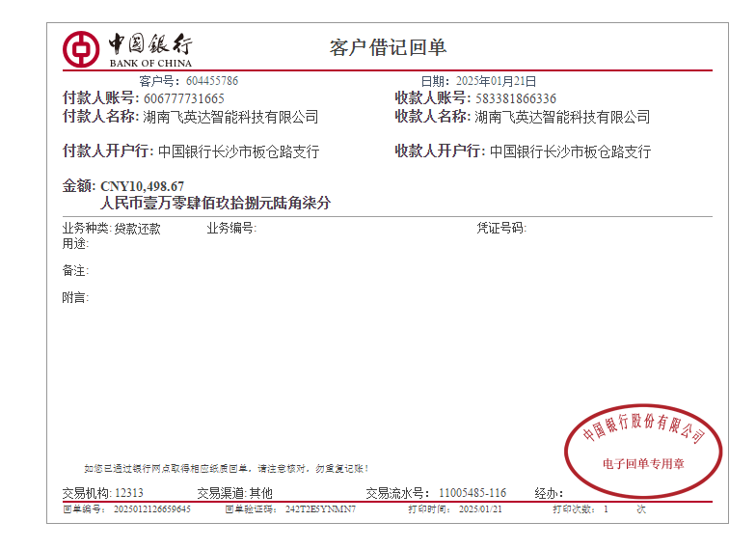
Task: Select the amount in words 人民币壹万零肆佰玖拾捌元陆角柒分
Action: pos(216,203)
